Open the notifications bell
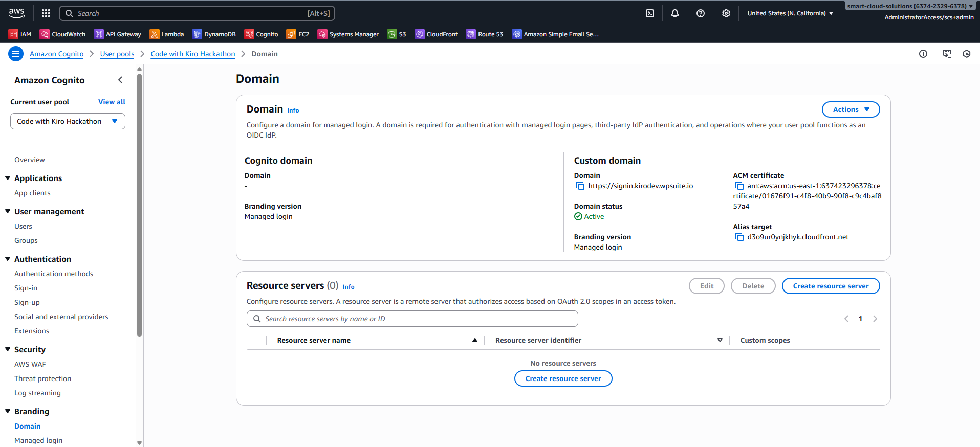980x447 pixels. (x=675, y=13)
